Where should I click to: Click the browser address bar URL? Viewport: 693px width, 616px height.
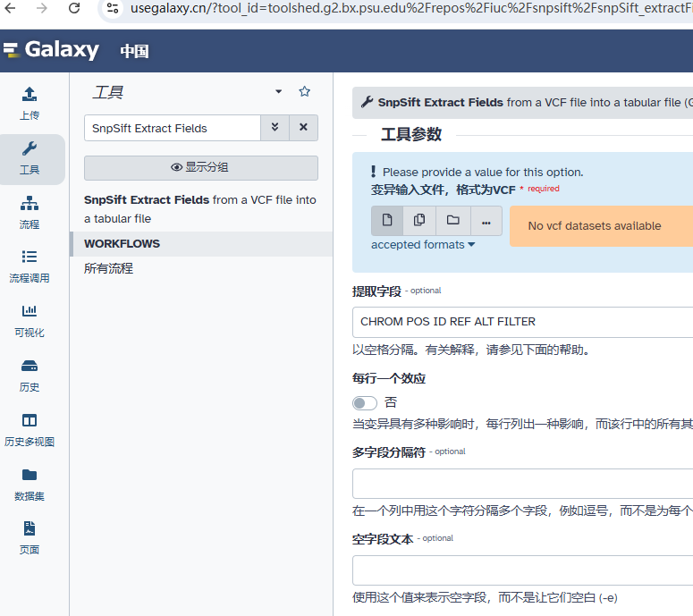[411, 8]
